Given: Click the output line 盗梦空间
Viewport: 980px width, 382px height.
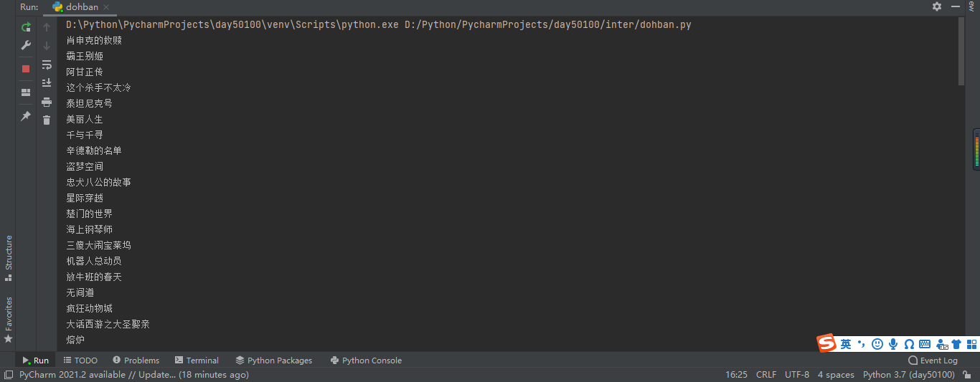Looking at the screenshot, I should [x=85, y=166].
